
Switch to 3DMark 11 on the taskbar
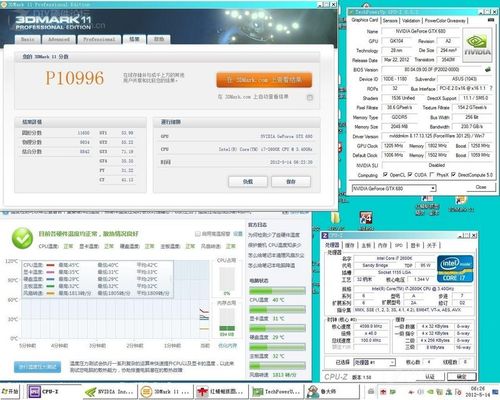166,391
